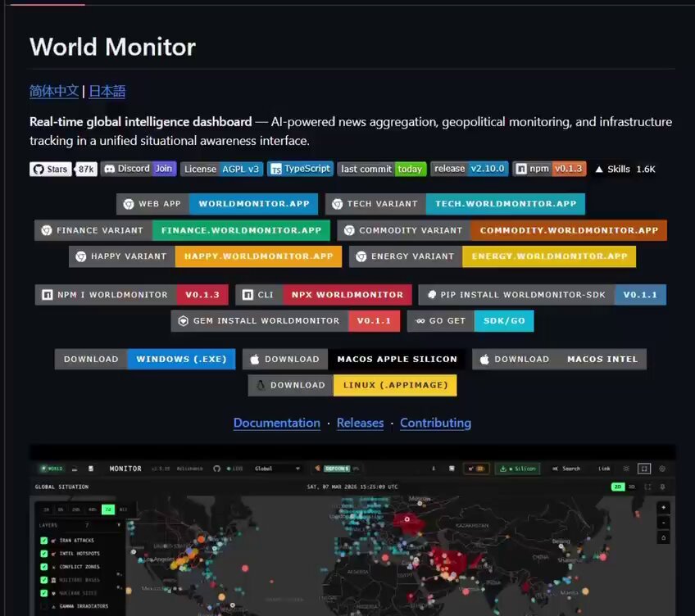This screenshot has height=616, width=695.
Task: Click the small npm v0.1.3 badge
Action: (550, 169)
